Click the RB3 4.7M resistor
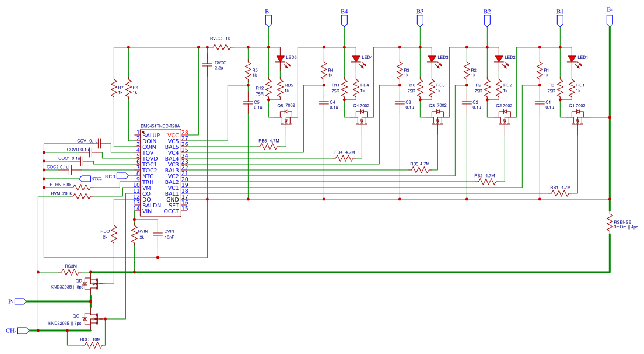 pos(420,170)
